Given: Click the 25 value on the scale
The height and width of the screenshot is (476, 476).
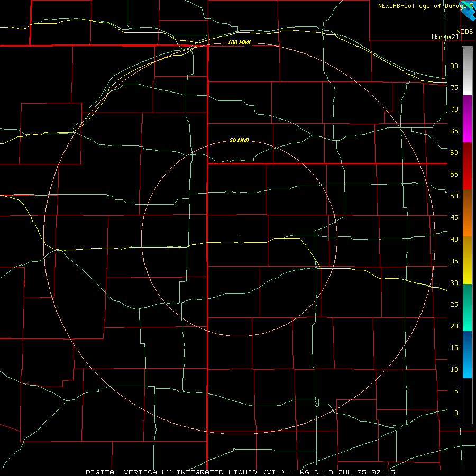Looking at the screenshot, I should 454,305.
